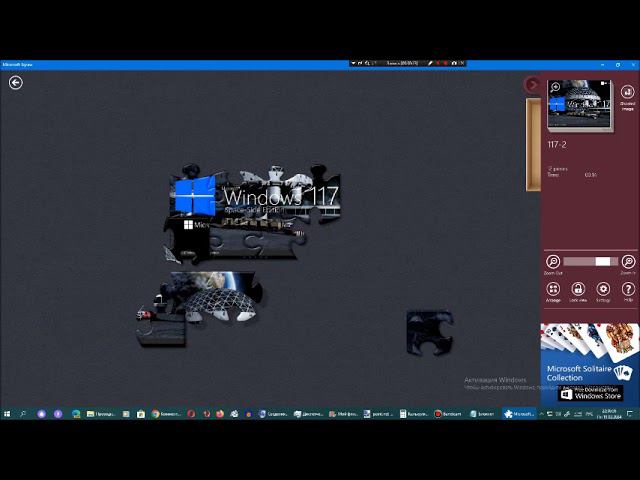Arrange the puzzle pieces
The height and width of the screenshot is (480, 640).
coord(553,289)
